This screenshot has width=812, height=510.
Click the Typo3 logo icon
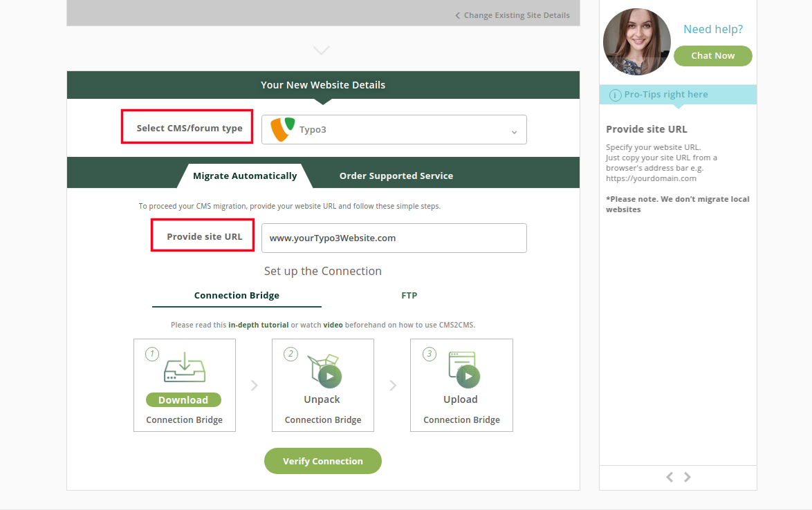coord(282,129)
